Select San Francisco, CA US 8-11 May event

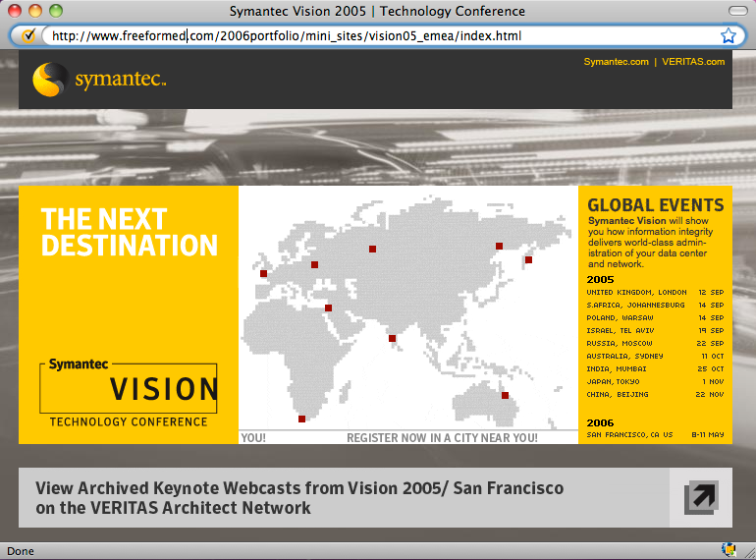(655, 434)
